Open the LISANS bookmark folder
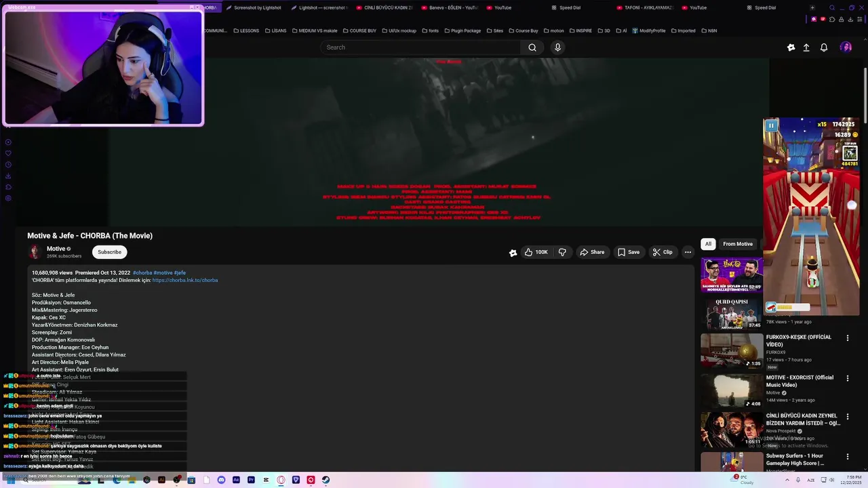Screen dimensions: 868x488 [x=276, y=30]
